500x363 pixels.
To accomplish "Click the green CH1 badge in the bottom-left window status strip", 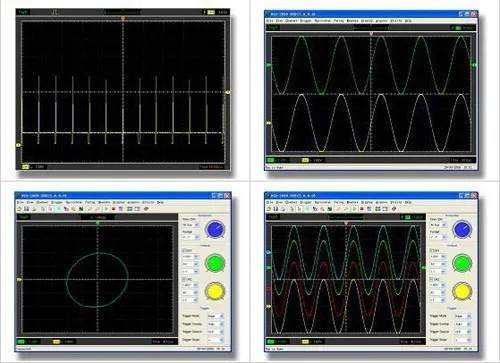I will coord(21,342).
